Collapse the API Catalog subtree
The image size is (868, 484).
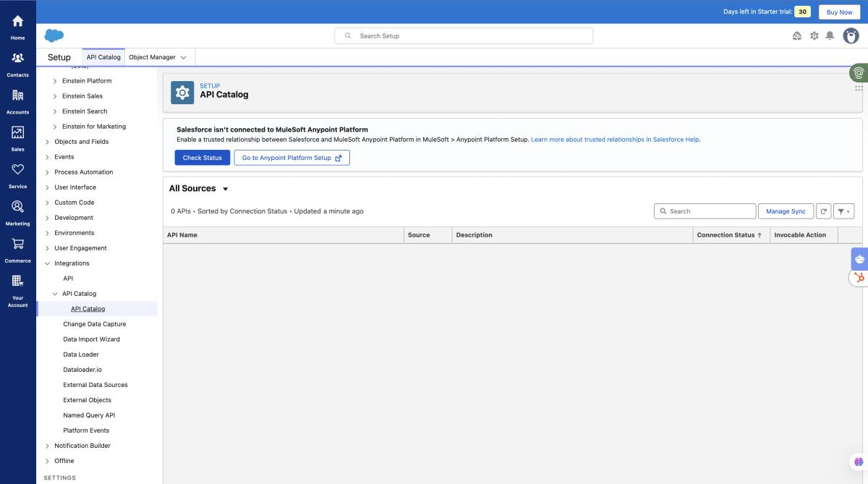point(55,294)
